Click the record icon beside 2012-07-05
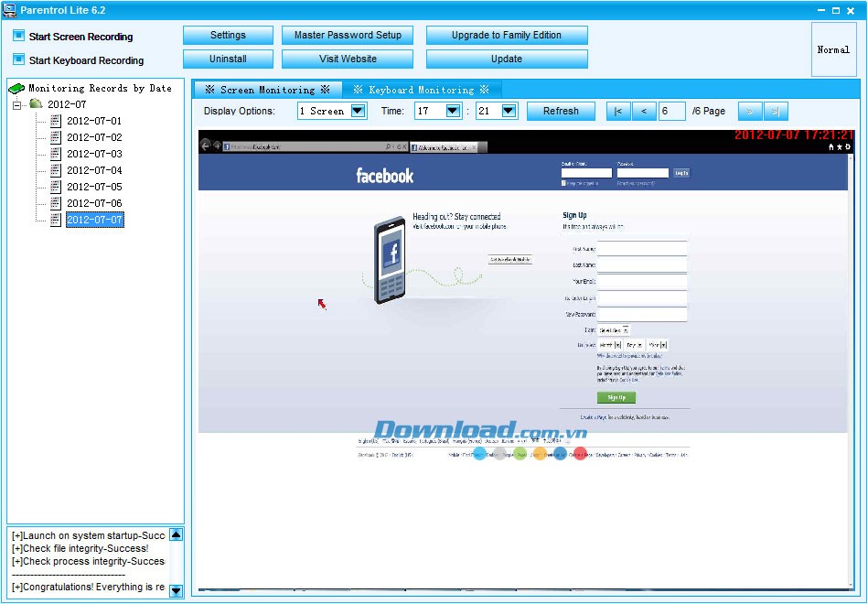Image resolution: width=868 pixels, height=604 pixels. (x=56, y=187)
